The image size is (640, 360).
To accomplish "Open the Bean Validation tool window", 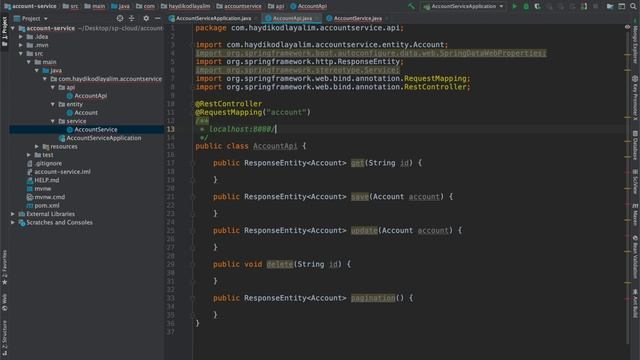I will (x=635, y=257).
